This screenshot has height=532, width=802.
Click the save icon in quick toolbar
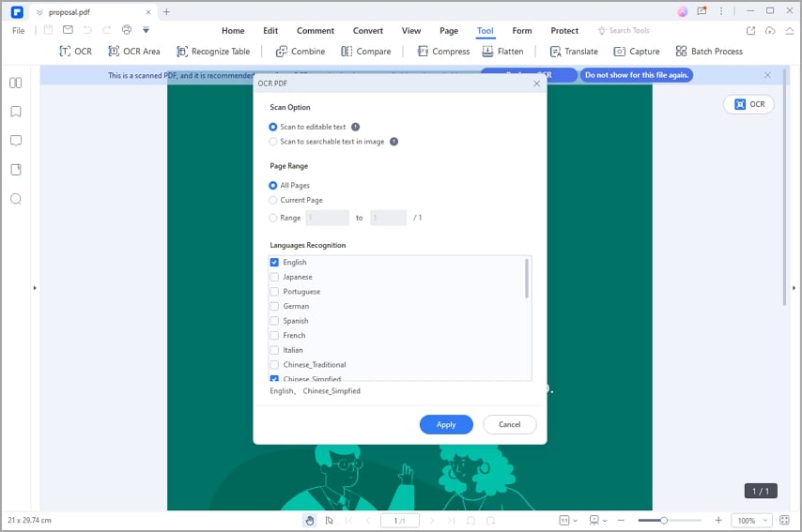click(x=48, y=30)
